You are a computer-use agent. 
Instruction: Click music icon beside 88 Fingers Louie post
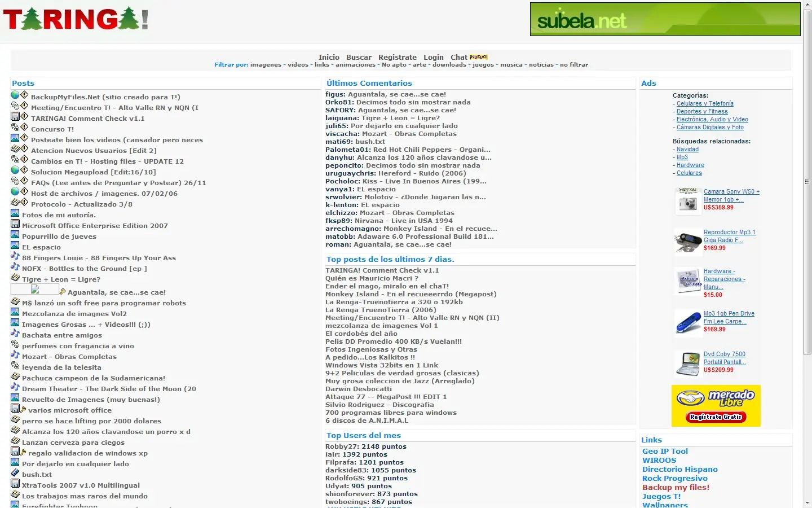click(15, 256)
